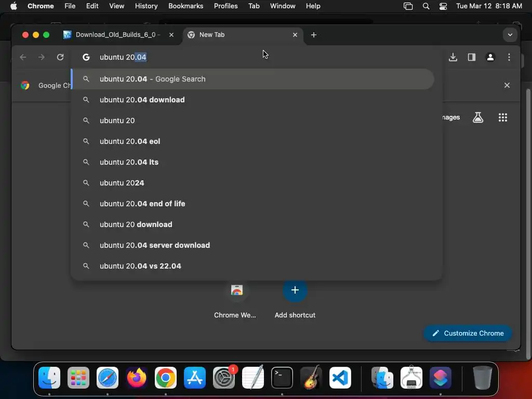Click Customize Chrome button
Image resolution: width=532 pixels, height=399 pixels.
(468, 333)
